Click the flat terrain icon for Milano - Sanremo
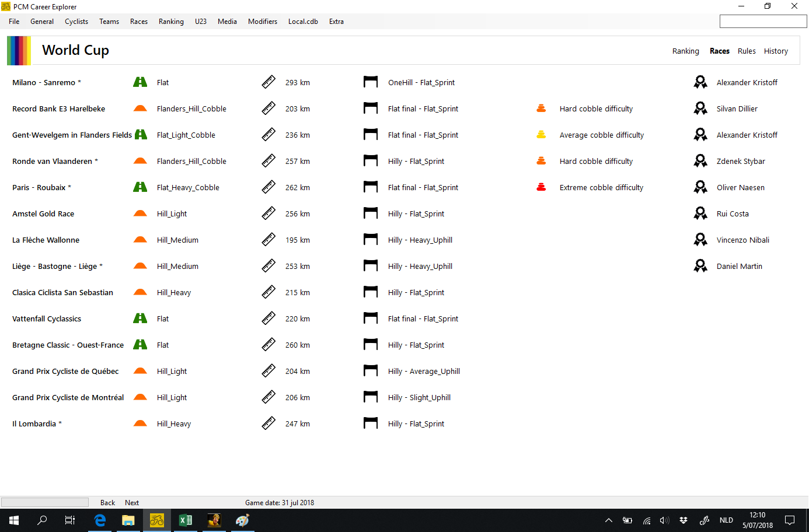This screenshot has width=809, height=532. pos(140,82)
